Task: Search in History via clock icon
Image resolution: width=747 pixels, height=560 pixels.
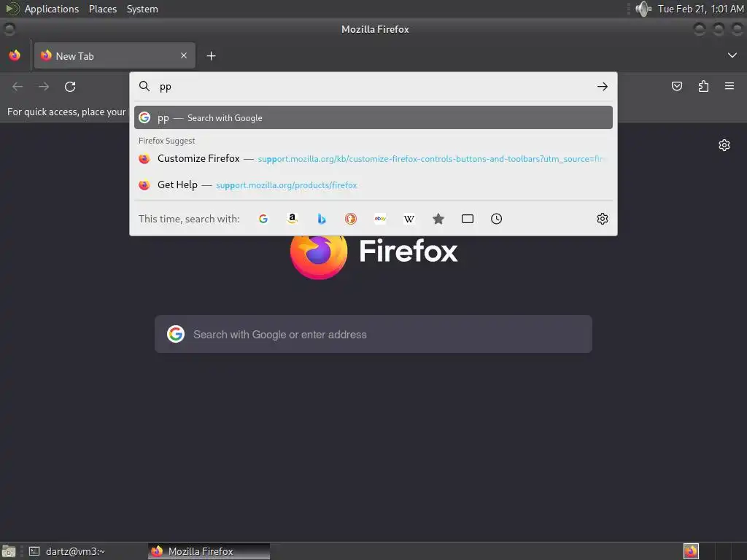Action: pyautogui.click(x=496, y=219)
